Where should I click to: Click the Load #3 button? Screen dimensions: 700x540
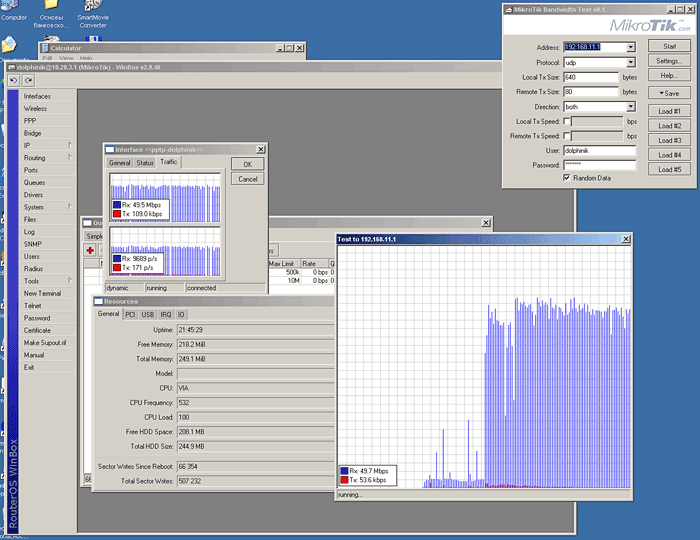pos(669,140)
